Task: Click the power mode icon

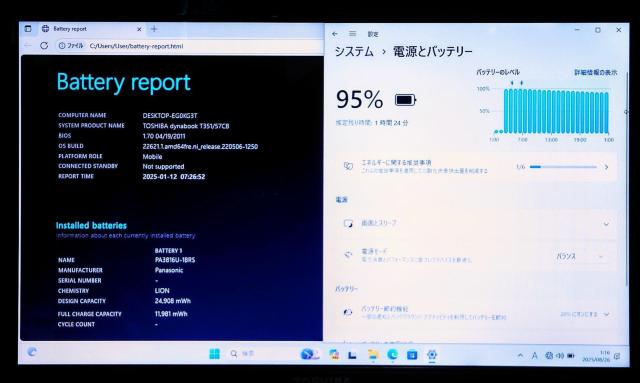Action: pyautogui.click(x=348, y=255)
